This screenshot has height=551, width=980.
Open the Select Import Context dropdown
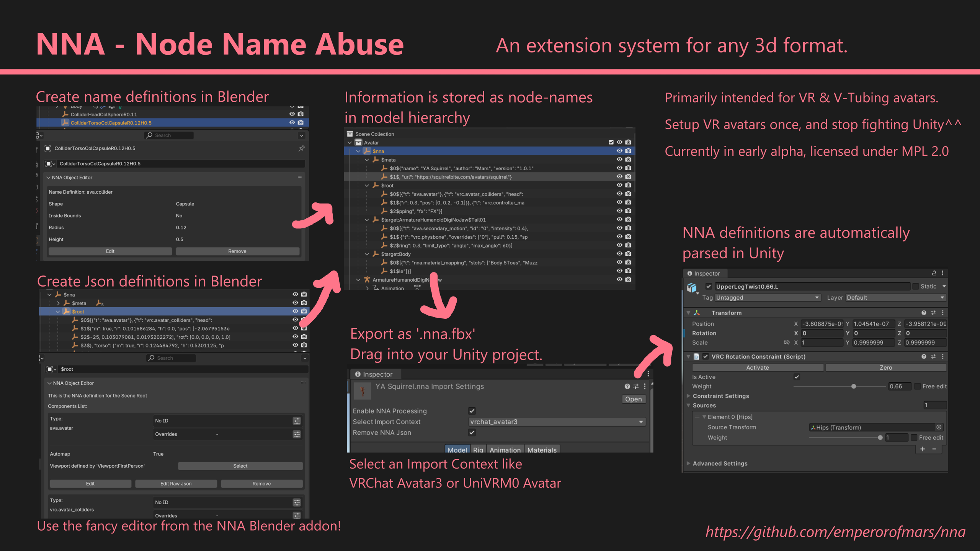tap(557, 422)
